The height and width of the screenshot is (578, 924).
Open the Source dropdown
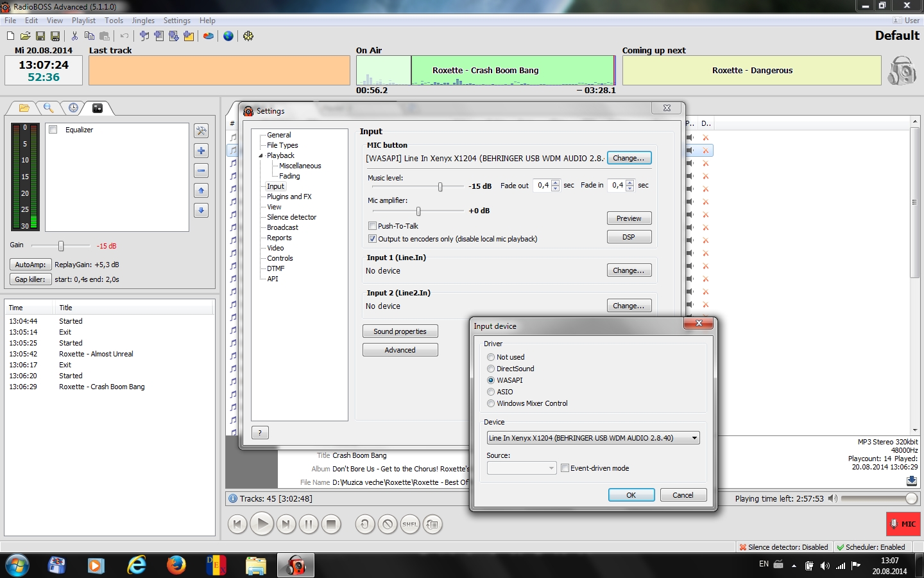pyautogui.click(x=522, y=468)
